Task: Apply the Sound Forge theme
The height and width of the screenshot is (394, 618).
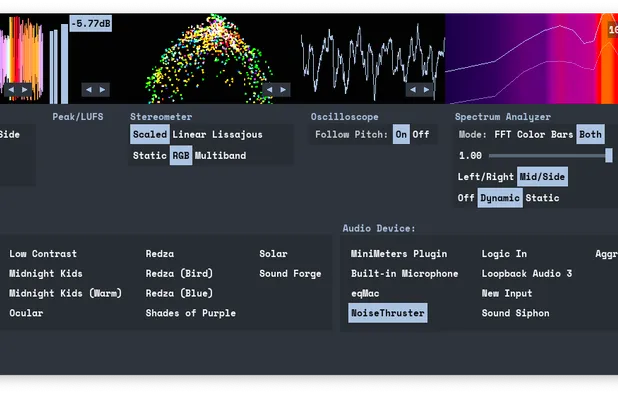Action: click(290, 273)
